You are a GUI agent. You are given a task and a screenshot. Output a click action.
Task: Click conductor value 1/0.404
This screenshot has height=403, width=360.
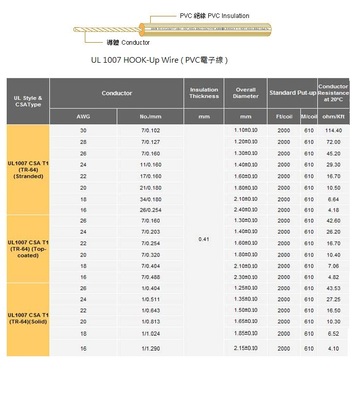(x=151, y=288)
